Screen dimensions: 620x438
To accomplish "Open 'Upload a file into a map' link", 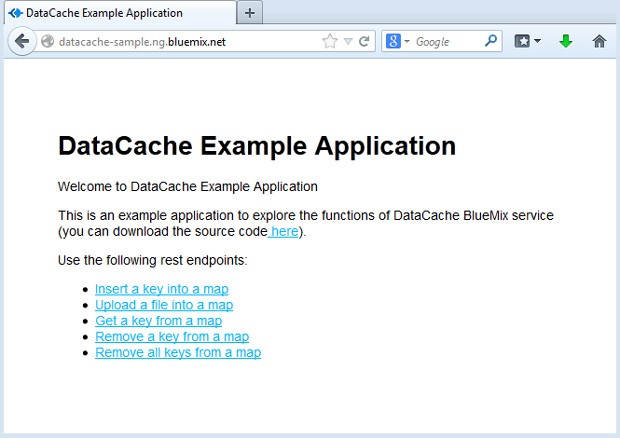I will click(164, 305).
